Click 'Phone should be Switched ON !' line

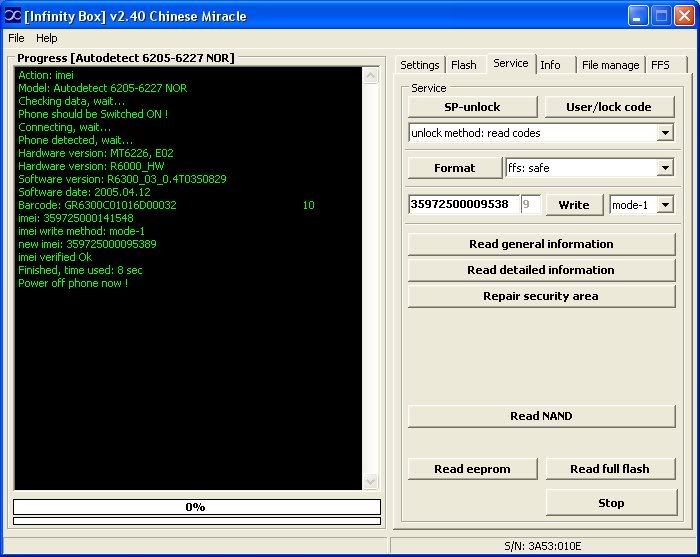click(93, 114)
